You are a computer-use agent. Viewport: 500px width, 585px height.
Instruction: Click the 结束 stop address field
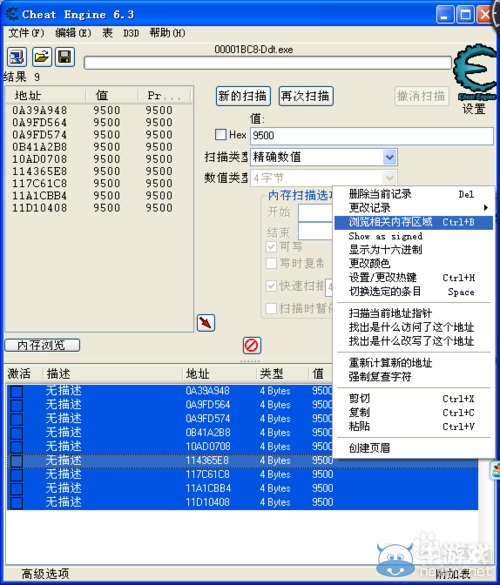(315, 232)
